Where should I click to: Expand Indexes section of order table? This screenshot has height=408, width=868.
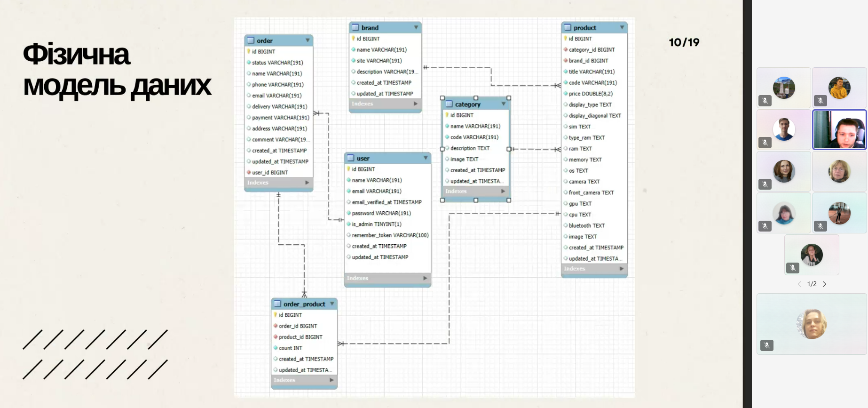click(x=307, y=183)
